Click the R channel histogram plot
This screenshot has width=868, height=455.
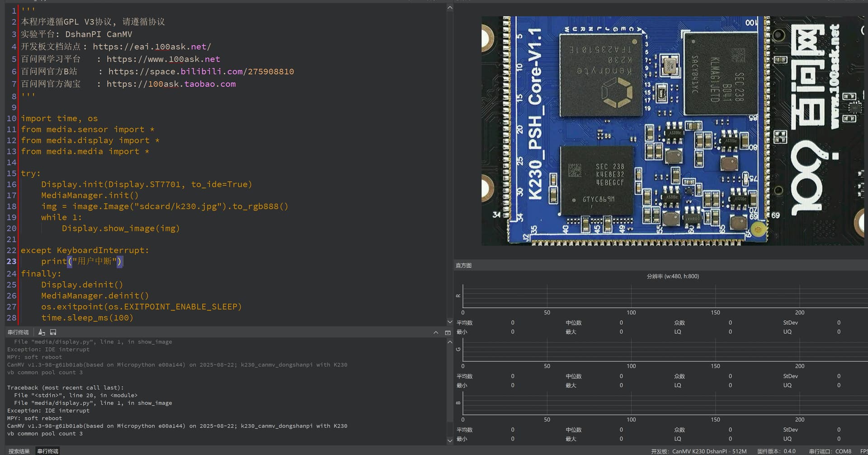click(x=665, y=296)
